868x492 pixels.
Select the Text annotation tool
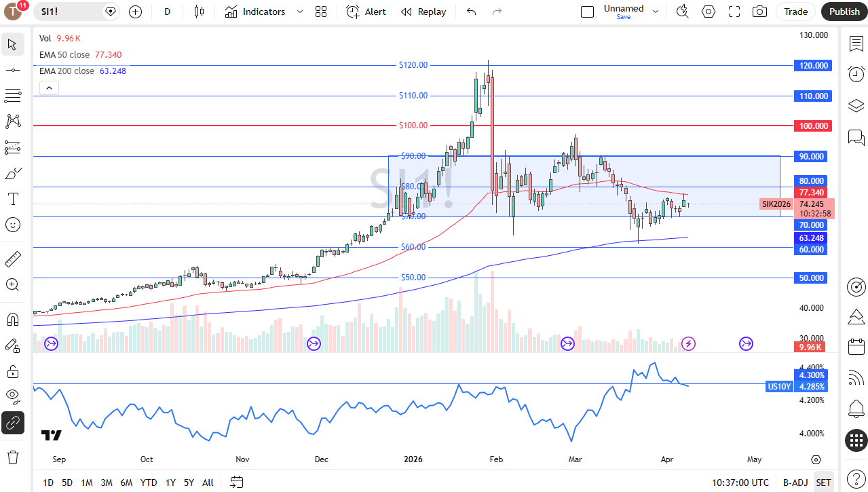[12, 199]
